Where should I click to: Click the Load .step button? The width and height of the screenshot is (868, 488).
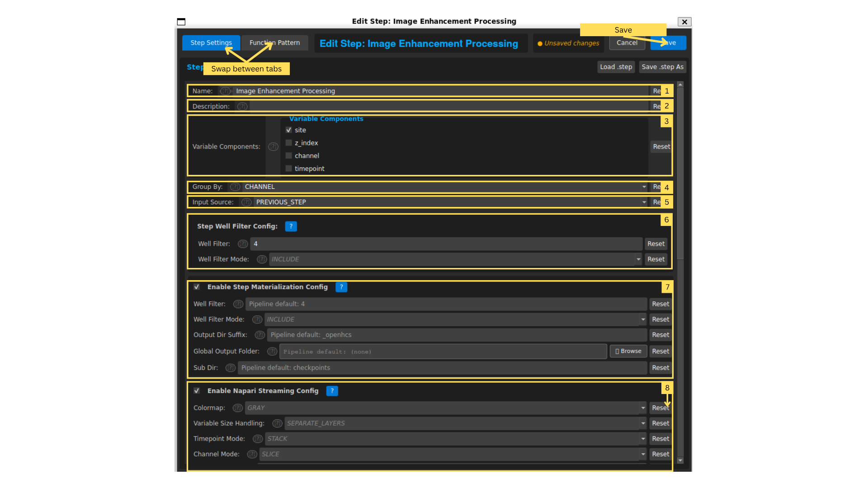616,67
